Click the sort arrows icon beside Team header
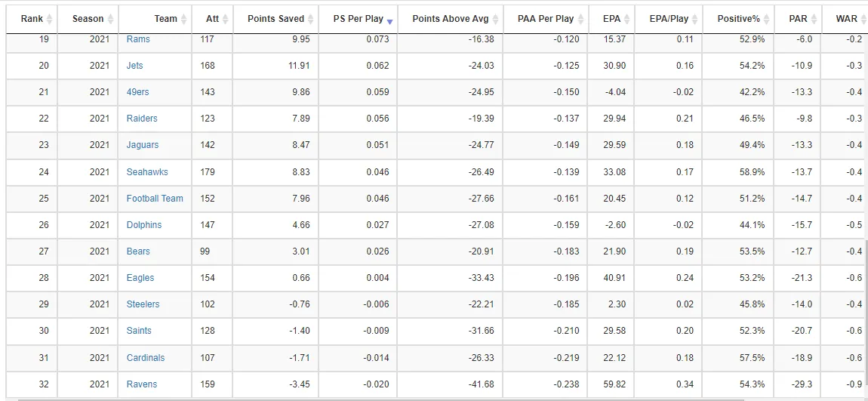 tap(183, 19)
